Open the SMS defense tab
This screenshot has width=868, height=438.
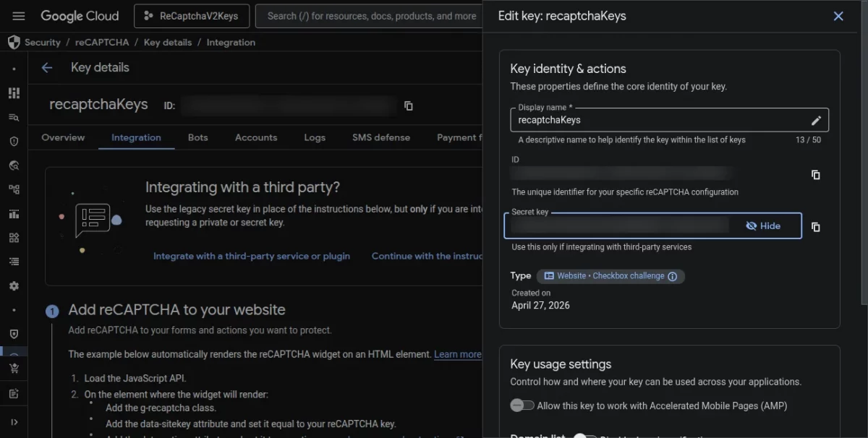(381, 137)
